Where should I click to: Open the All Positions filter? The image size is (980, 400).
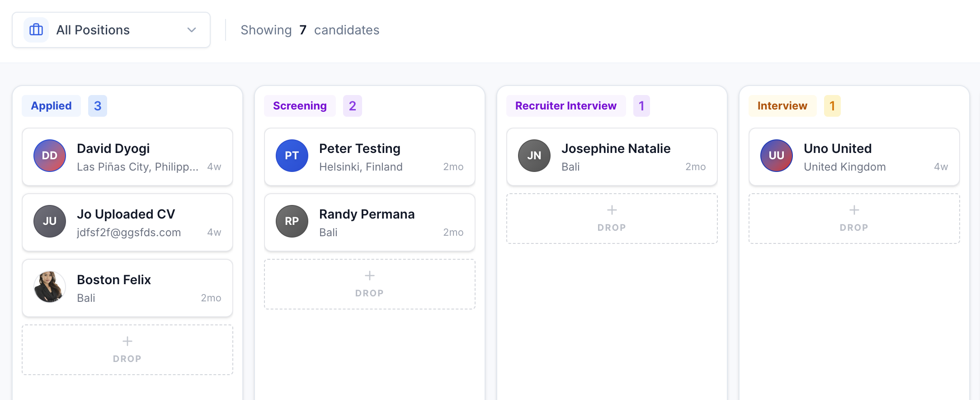click(x=111, y=30)
